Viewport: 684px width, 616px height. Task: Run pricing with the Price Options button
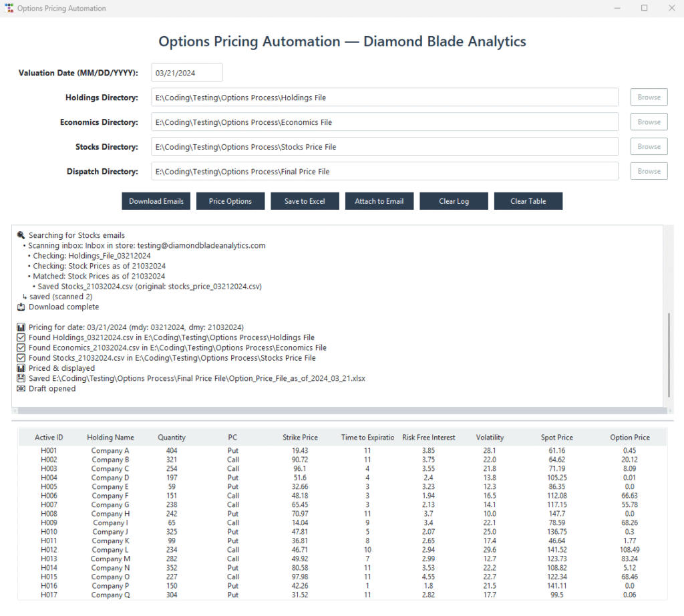(230, 201)
